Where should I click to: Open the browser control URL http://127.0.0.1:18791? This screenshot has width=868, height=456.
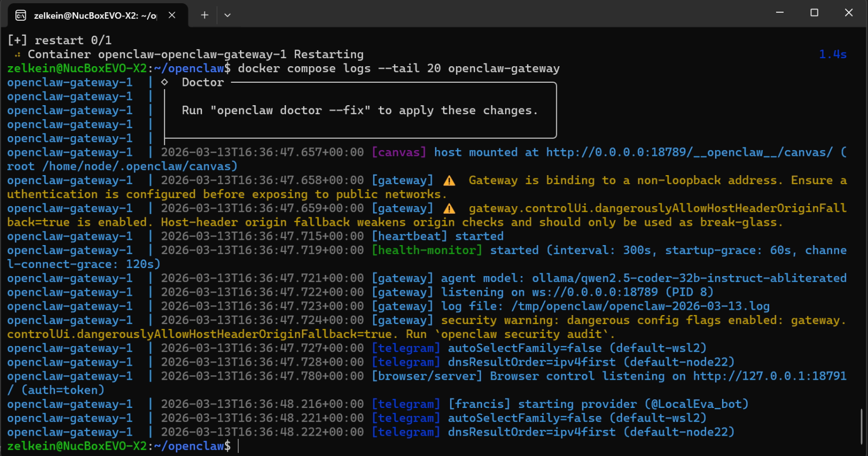(x=770, y=376)
